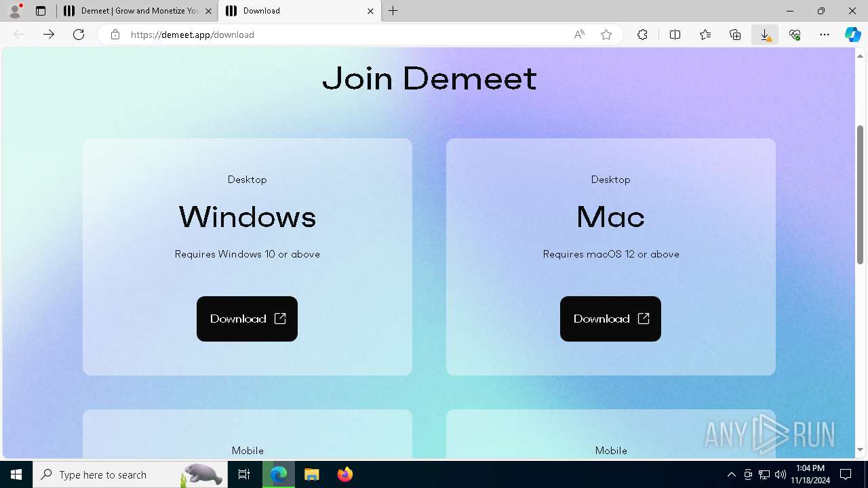Click 'Requires Windows 10 or above' text
This screenshot has height=488, width=868.
tap(248, 254)
